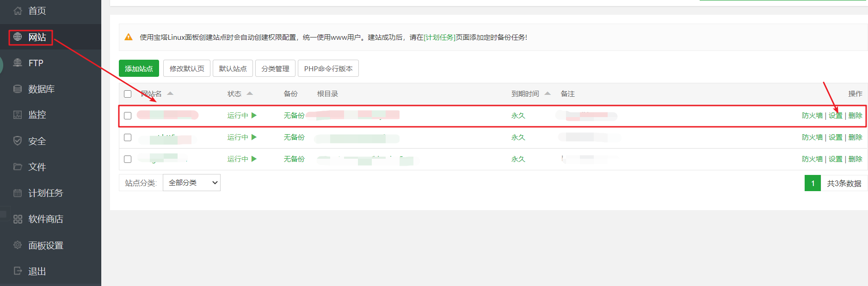Click 永久 expiry in the third row
This screenshot has width=868, height=286.
518,159
